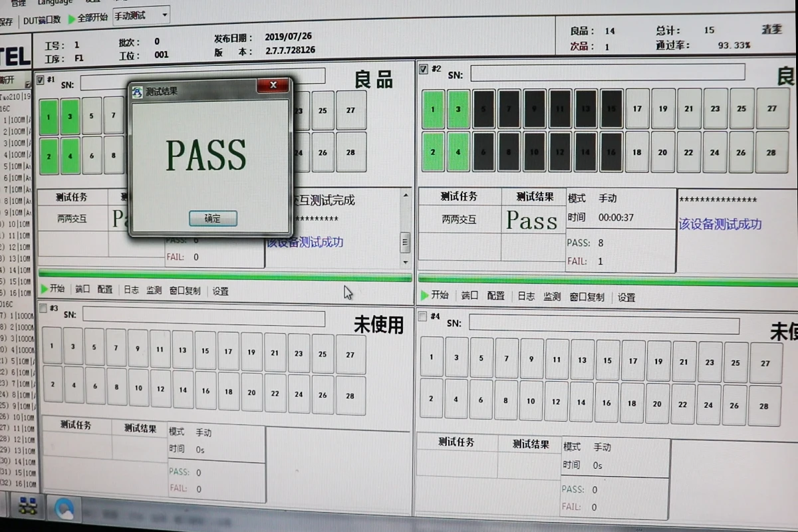Open 端口 in panel #2 toolbar
Image resolution: width=798 pixels, height=532 pixels.
click(469, 295)
